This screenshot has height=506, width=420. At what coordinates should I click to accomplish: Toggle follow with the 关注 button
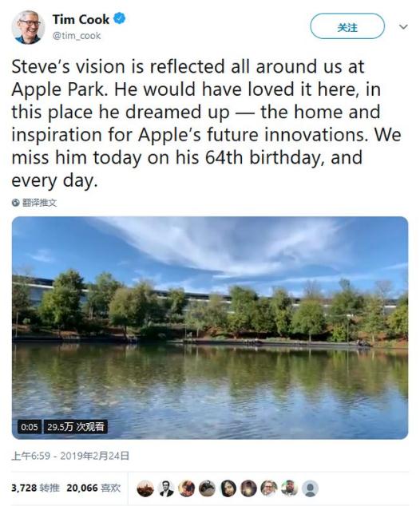347,26
